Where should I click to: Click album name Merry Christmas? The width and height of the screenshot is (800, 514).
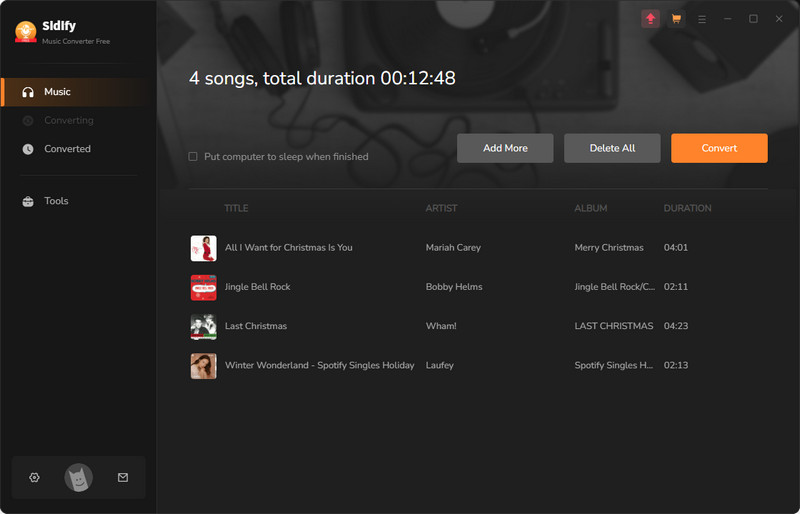tap(609, 248)
